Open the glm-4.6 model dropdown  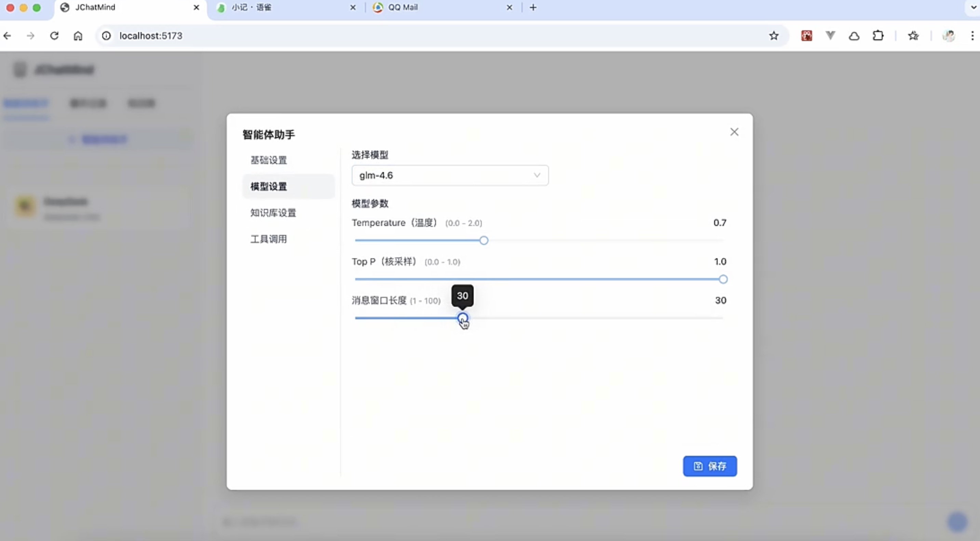point(450,175)
